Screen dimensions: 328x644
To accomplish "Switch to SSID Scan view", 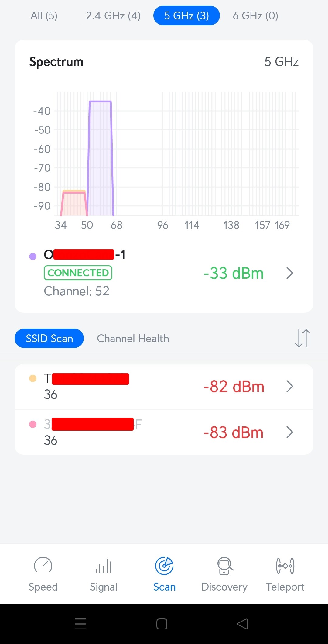I will 49,338.
